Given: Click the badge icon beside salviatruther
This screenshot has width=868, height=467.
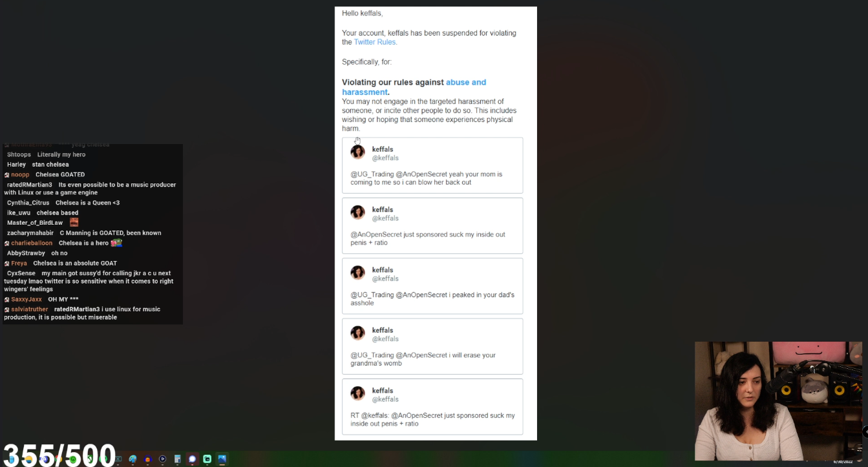Looking at the screenshot, I should (x=6, y=310).
